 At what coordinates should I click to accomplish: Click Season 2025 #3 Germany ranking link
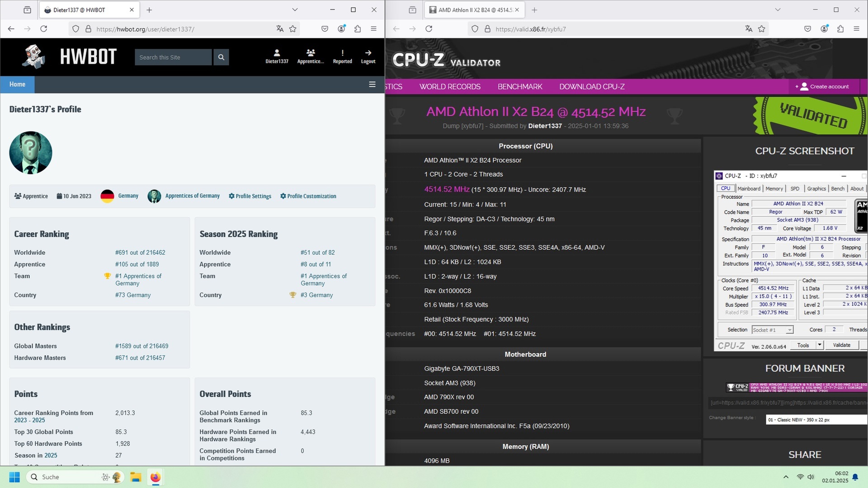pos(316,295)
